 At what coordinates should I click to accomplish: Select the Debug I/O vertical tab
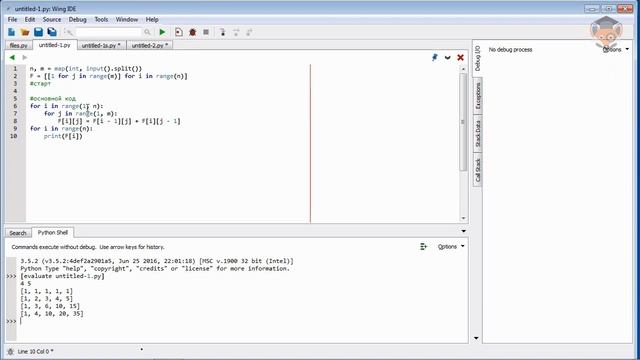pos(478,58)
